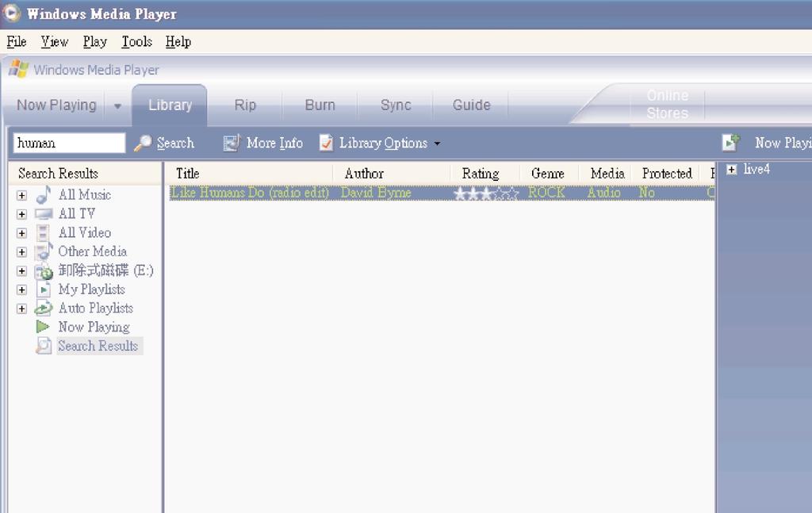Select the 'Search Results' tree item
812x513 pixels.
pyautogui.click(x=98, y=346)
